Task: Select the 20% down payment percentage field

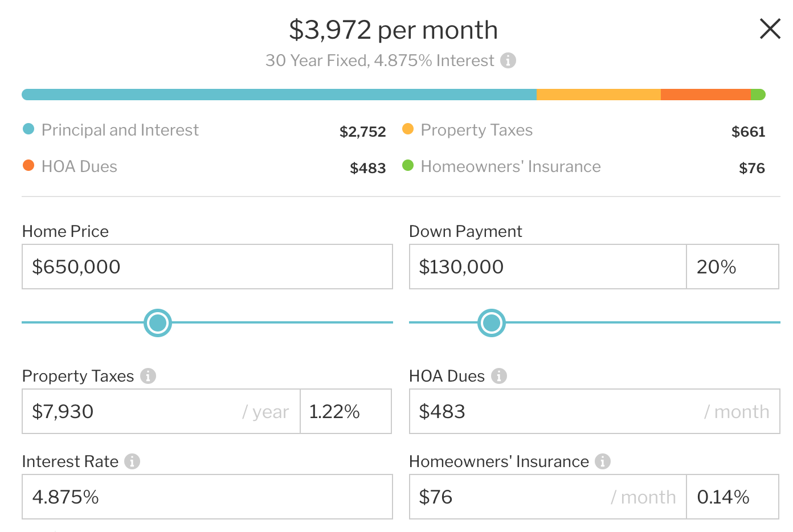Action: pos(733,267)
